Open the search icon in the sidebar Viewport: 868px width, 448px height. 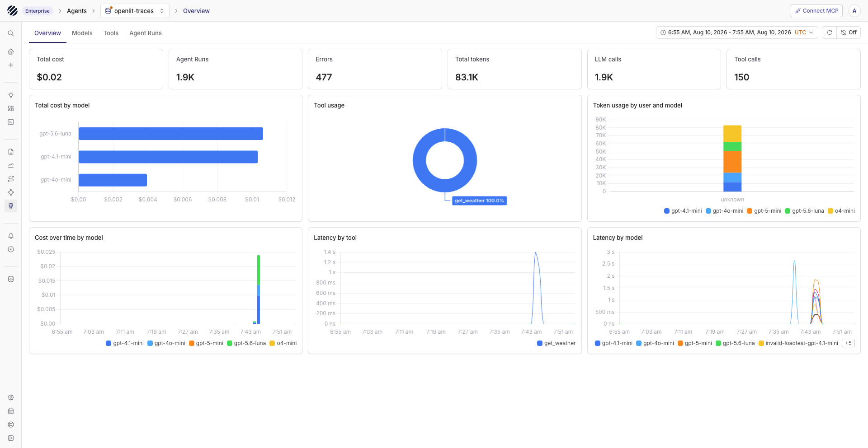click(x=11, y=33)
